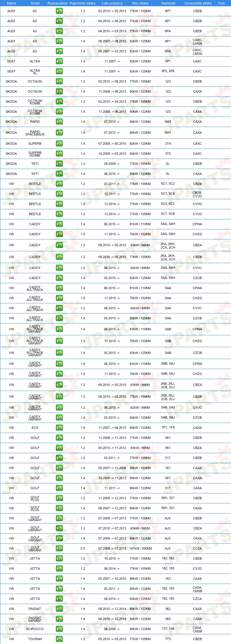
Task: Click petrol fuel icon in Audi A3 8P7 row
Action: (x=59, y=11)
